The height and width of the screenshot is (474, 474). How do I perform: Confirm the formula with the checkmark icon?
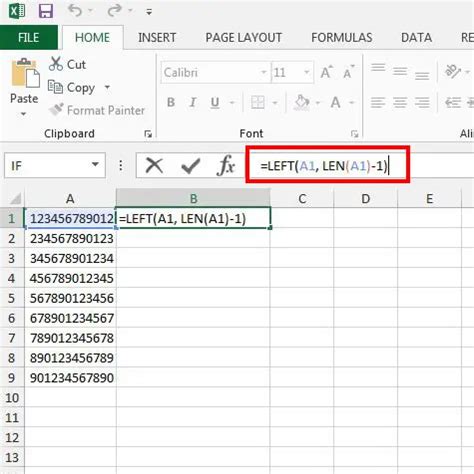tap(190, 165)
